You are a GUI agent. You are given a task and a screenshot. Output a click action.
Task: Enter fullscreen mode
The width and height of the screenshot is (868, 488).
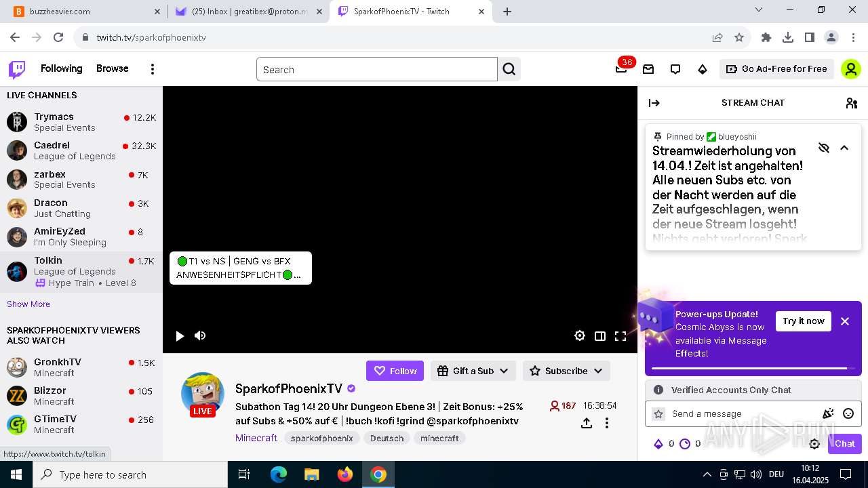tap(620, 336)
